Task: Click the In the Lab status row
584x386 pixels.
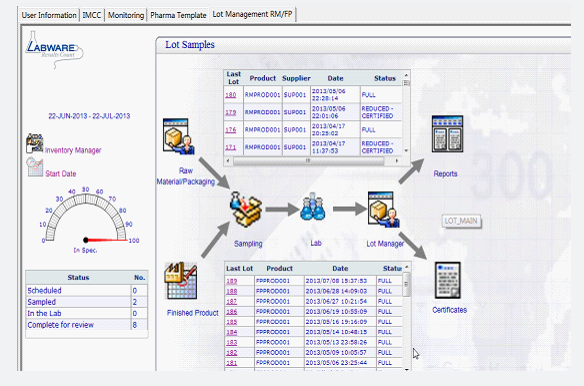Action: click(86, 313)
